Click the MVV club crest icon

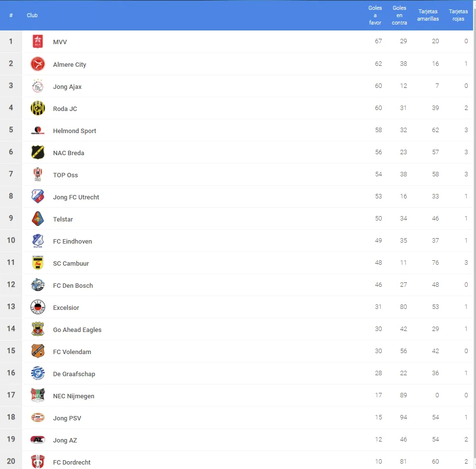click(x=38, y=42)
